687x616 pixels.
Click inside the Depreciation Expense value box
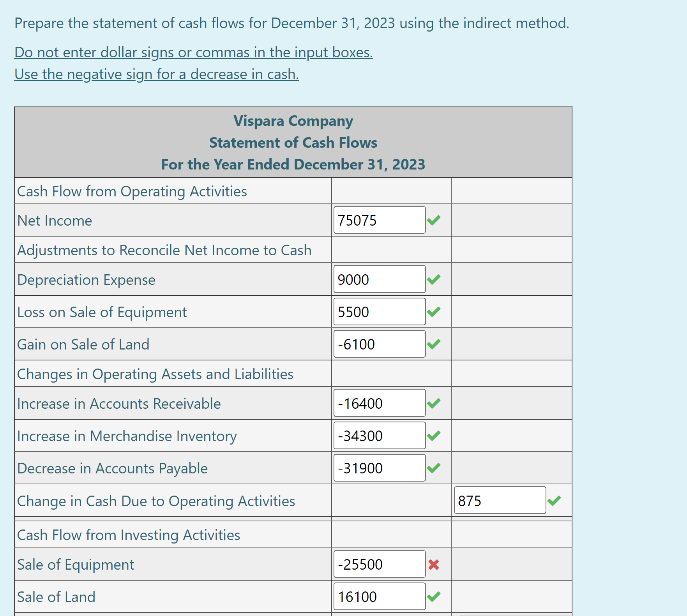tap(379, 279)
